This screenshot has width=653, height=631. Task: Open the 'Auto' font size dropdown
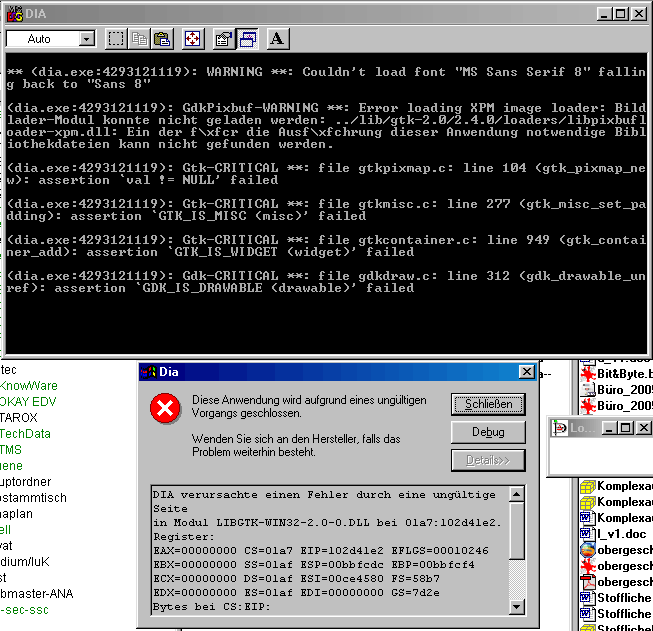86,39
